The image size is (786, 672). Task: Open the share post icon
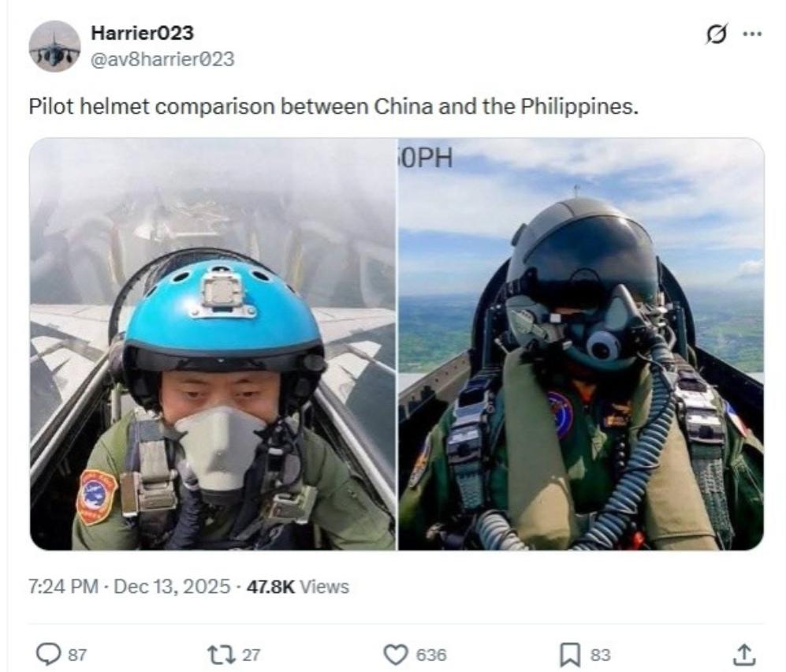click(744, 654)
